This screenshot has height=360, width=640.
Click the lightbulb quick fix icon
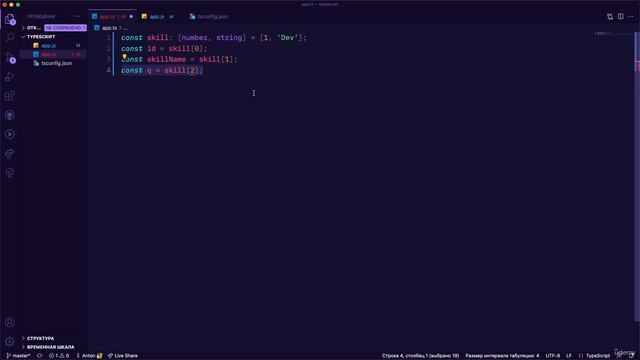pyautogui.click(x=124, y=57)
